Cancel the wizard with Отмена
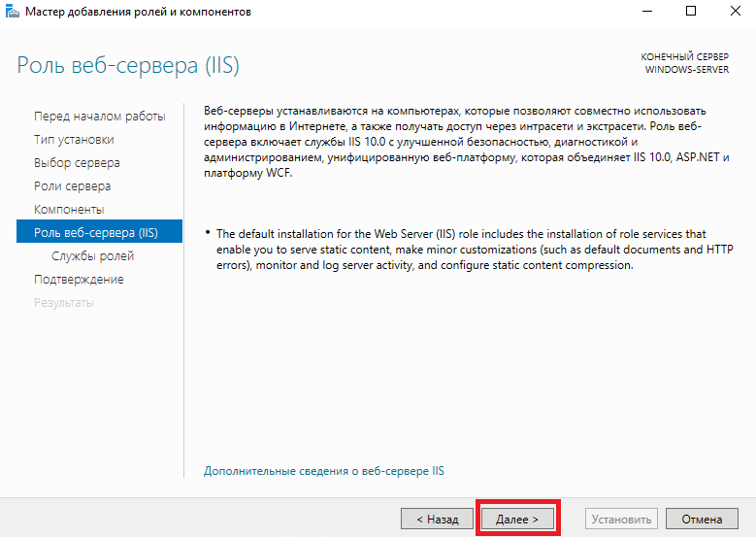This screenshot has height=537, width=756. (702, 519)
